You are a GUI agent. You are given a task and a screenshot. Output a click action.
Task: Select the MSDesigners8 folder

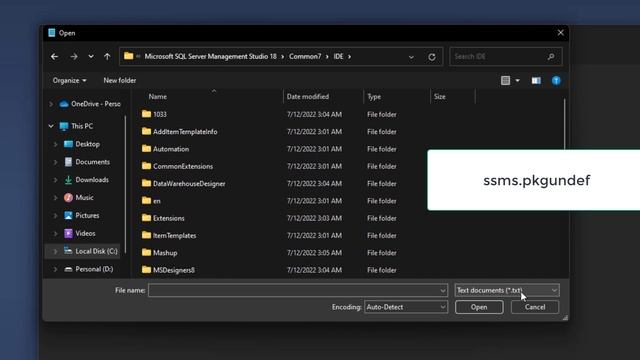pyautogui.click(x=168, y=270)
